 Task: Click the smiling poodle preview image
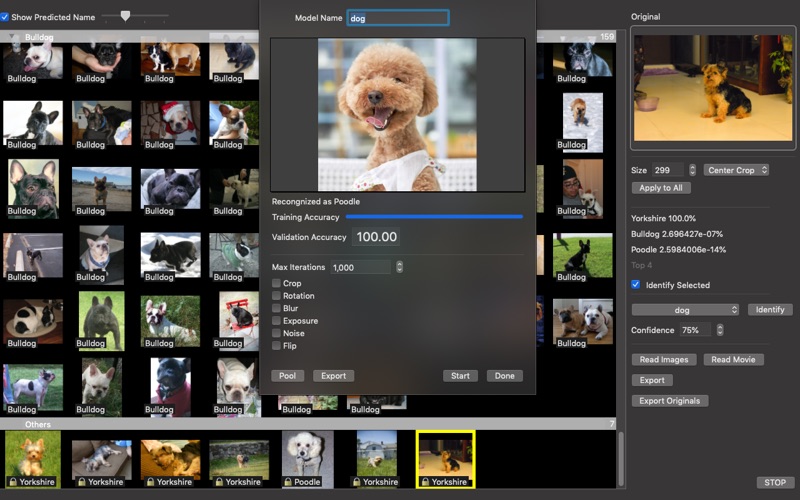pos(397,115)
